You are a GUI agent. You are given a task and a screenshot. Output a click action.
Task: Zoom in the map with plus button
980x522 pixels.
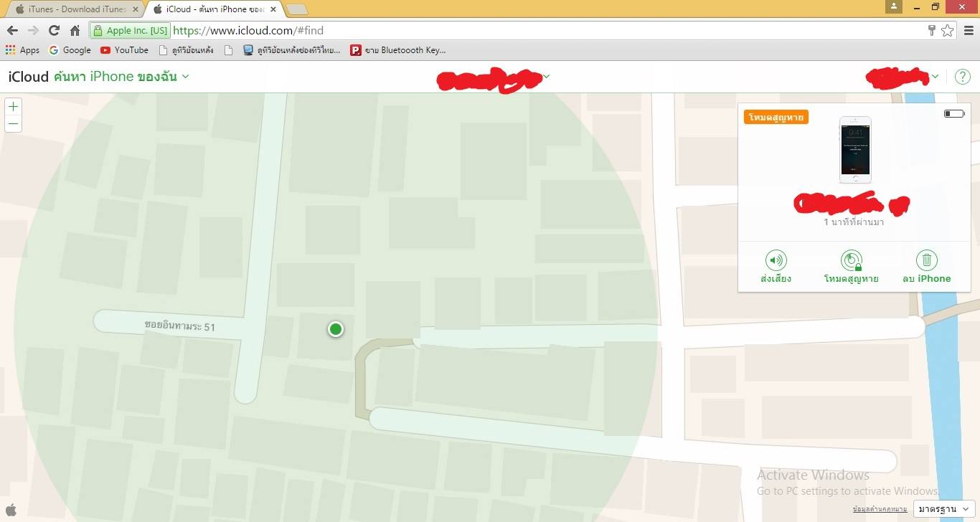[x=13, y=107]
